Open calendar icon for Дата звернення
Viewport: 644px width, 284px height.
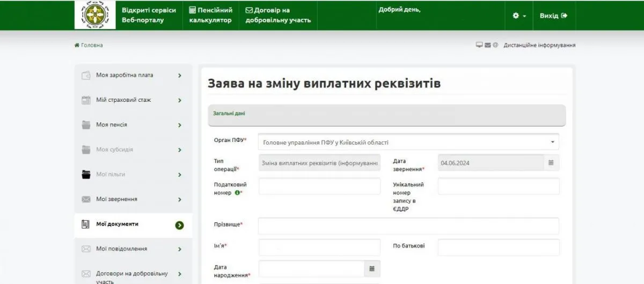tap(551, 162)
